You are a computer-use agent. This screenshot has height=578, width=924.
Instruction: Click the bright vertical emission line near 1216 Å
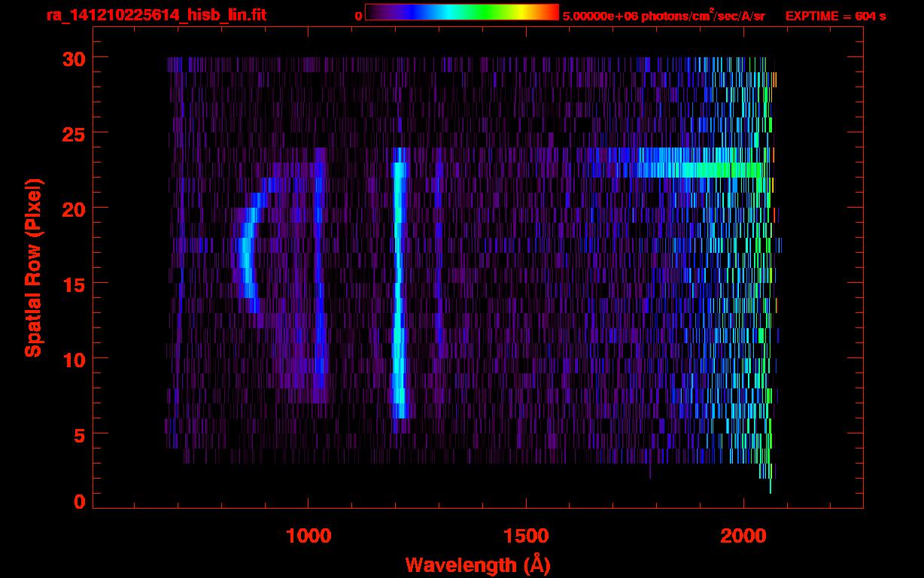(400, 282)
